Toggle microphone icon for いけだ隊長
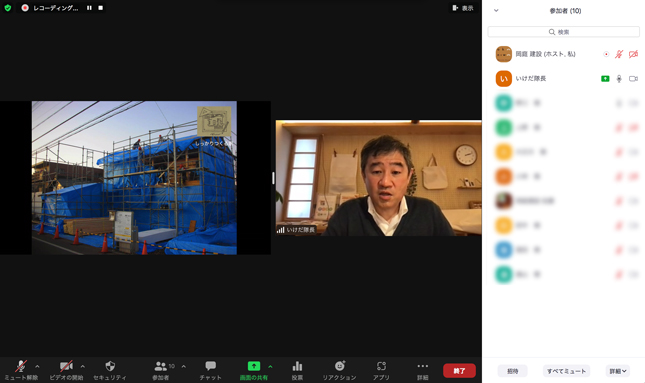Image resolution: width=645 pixels, height=383 pixels. point(619,79)
